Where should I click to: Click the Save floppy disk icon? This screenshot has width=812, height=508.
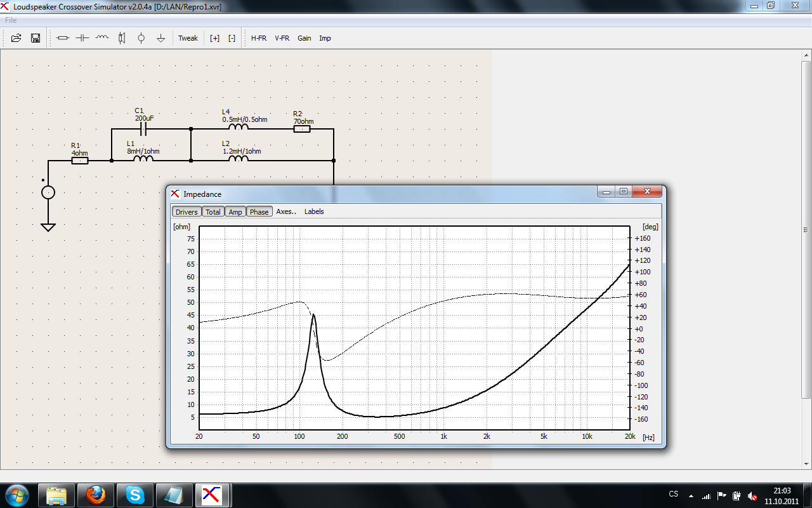[x=36, y=38]
